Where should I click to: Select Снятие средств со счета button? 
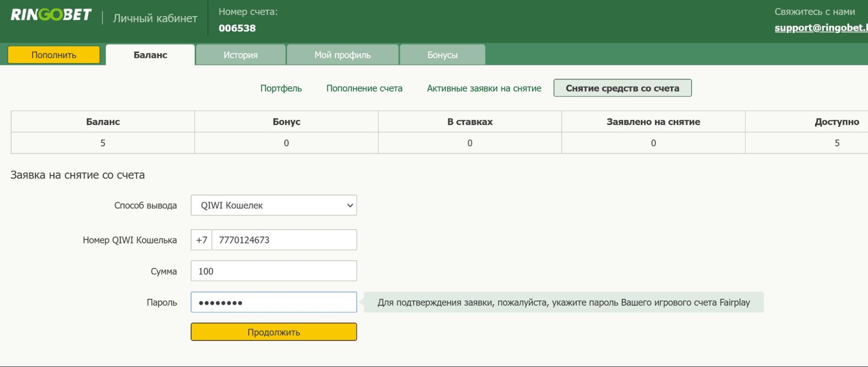pos(623,88)
